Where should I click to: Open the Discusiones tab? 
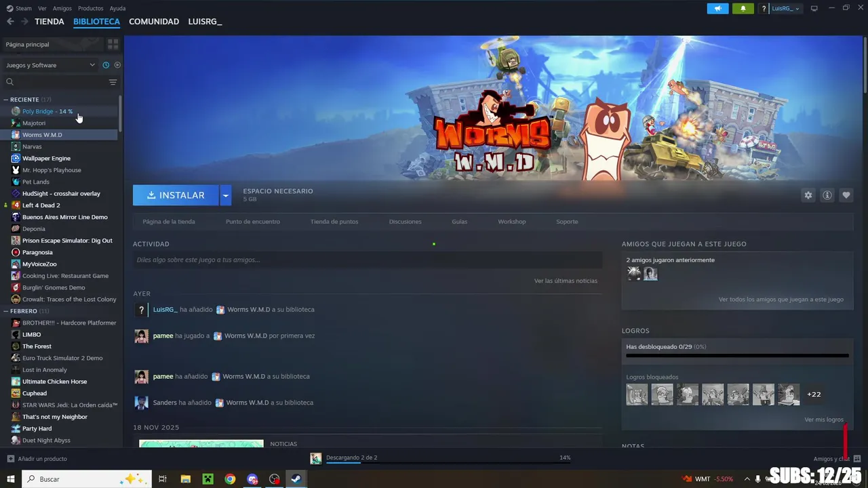pos(406,222)
